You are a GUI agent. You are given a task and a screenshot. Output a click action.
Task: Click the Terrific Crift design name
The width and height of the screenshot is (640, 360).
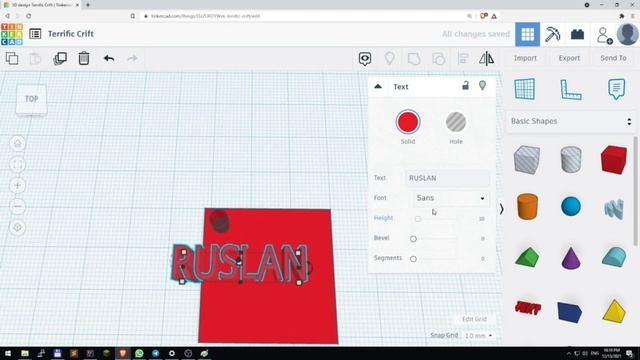71,34
